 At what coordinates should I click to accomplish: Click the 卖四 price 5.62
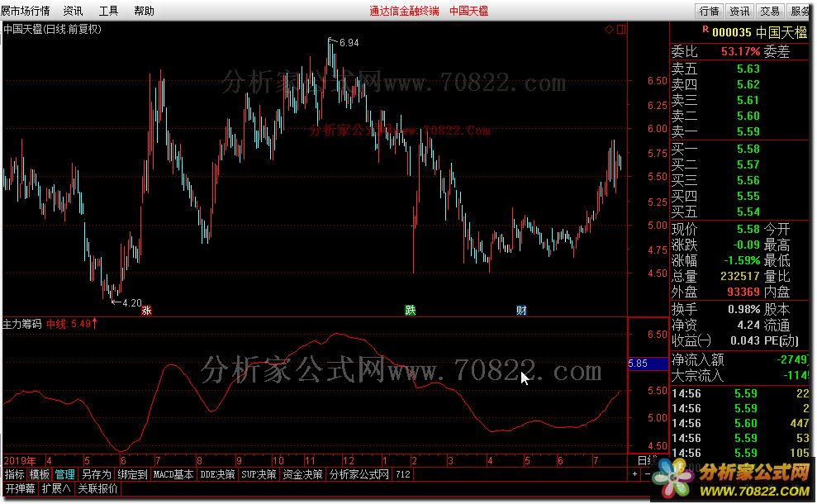748,84
